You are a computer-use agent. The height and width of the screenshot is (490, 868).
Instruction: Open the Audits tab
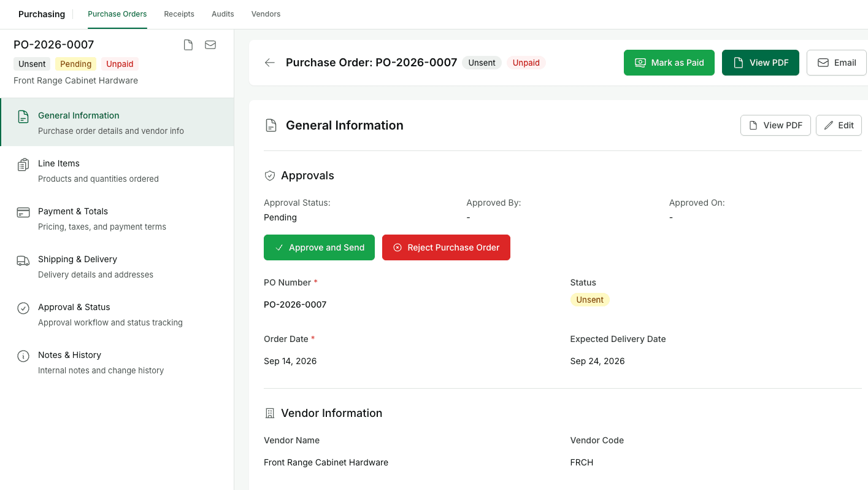click(x=223, y=14)
